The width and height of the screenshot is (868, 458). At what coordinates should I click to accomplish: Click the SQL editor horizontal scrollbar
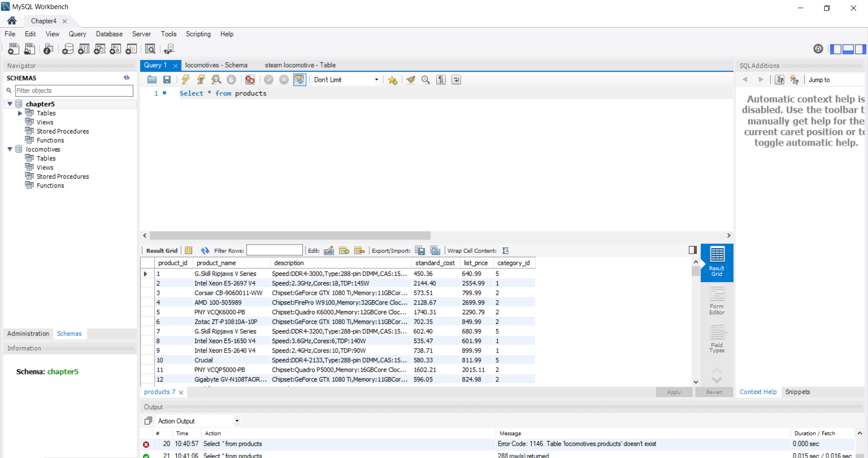pos(290,236)
